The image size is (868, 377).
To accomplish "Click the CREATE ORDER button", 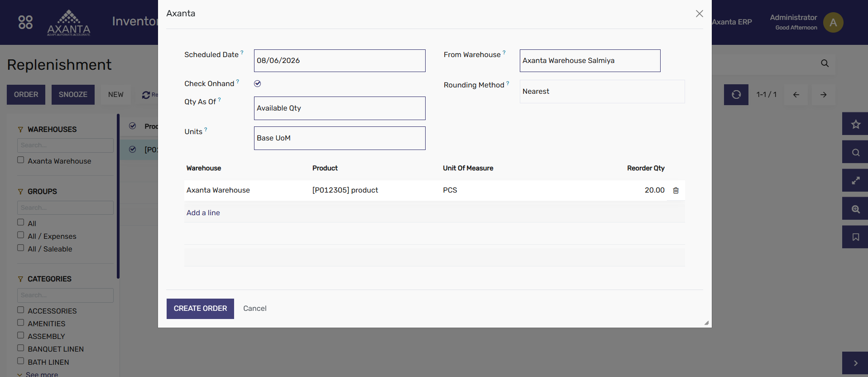I will [x=200, y=309].
